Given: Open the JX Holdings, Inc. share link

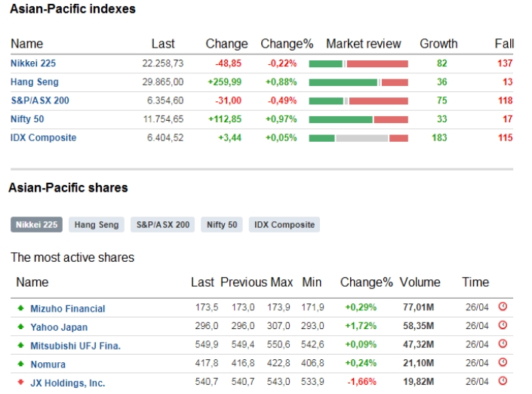Looking at the screenshot, I should 68,383.
